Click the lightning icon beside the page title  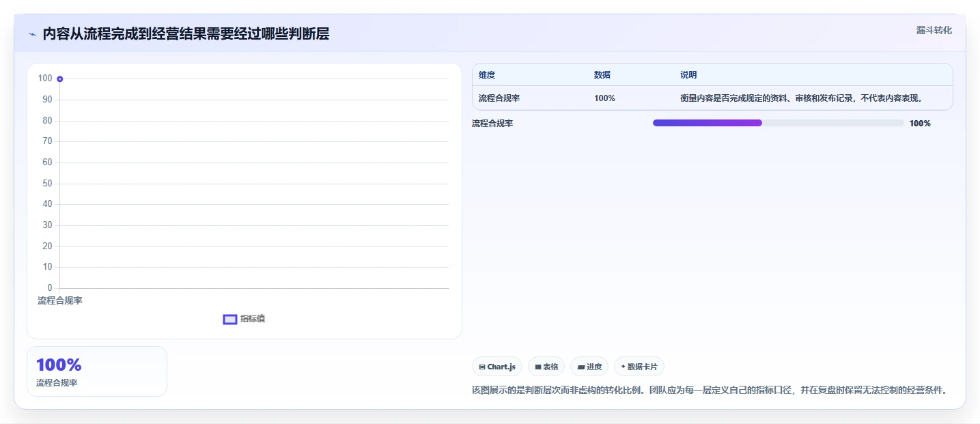point(32,34)
